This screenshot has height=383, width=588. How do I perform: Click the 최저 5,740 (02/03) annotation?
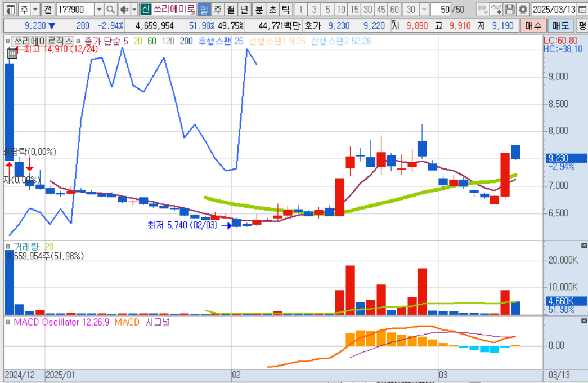[183, 225]
